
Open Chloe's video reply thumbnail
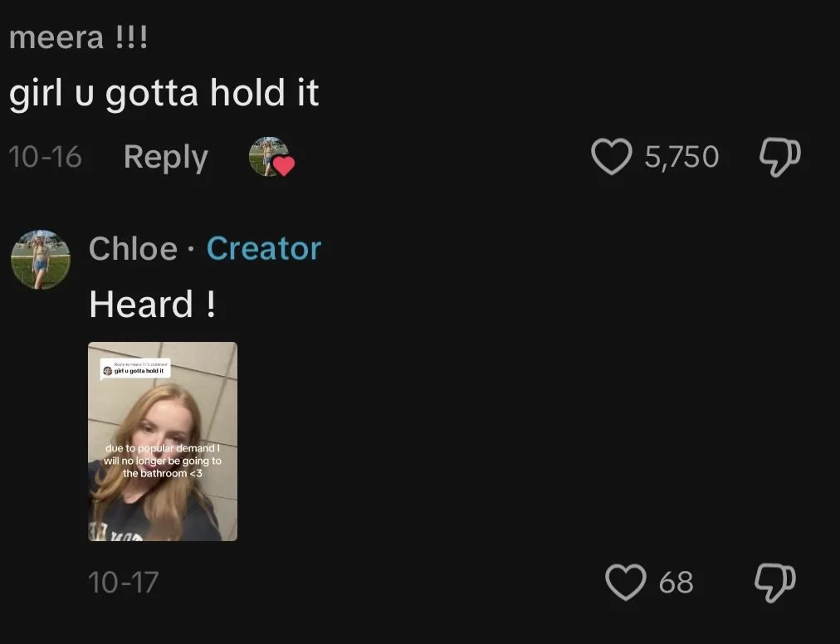tap(163, 442)
